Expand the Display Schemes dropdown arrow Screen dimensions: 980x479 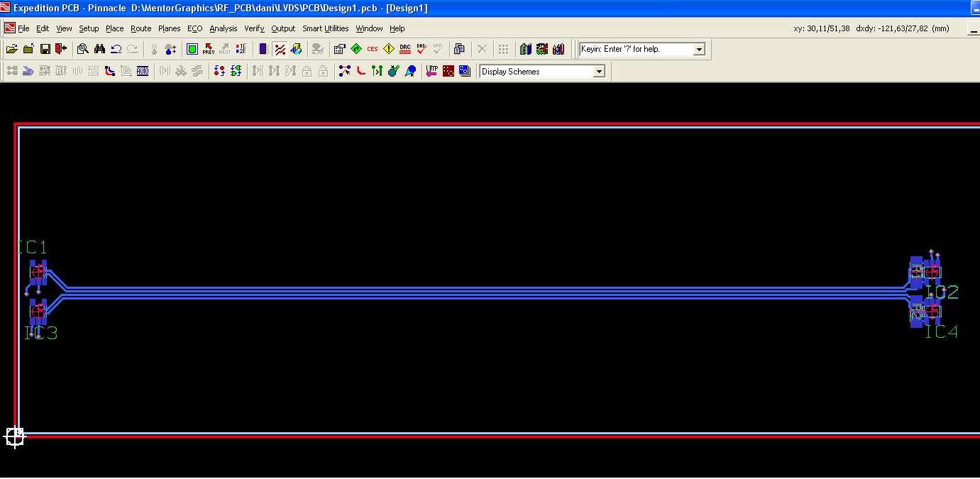point(599,72)
